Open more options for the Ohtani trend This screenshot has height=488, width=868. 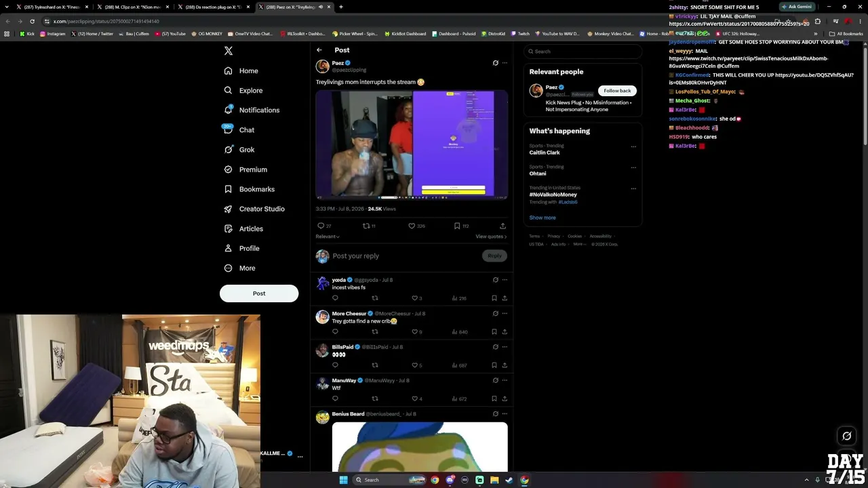(x=633, y=167)
